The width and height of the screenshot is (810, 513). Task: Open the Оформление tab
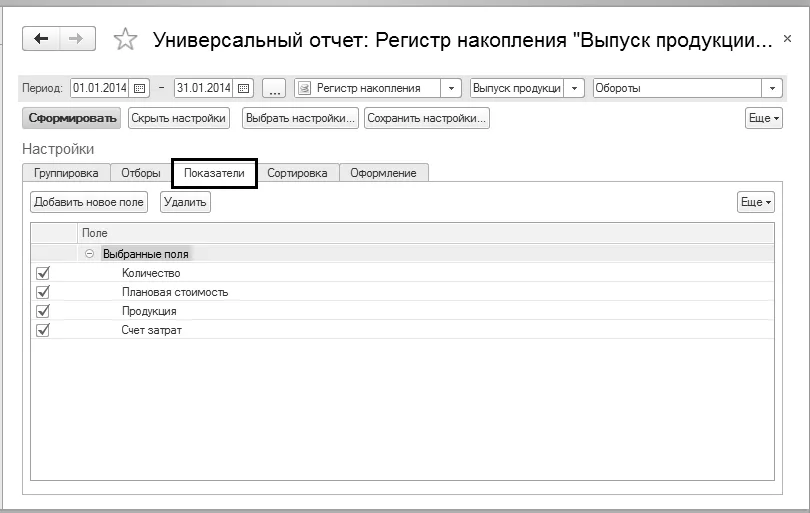(x=383, y=173)
